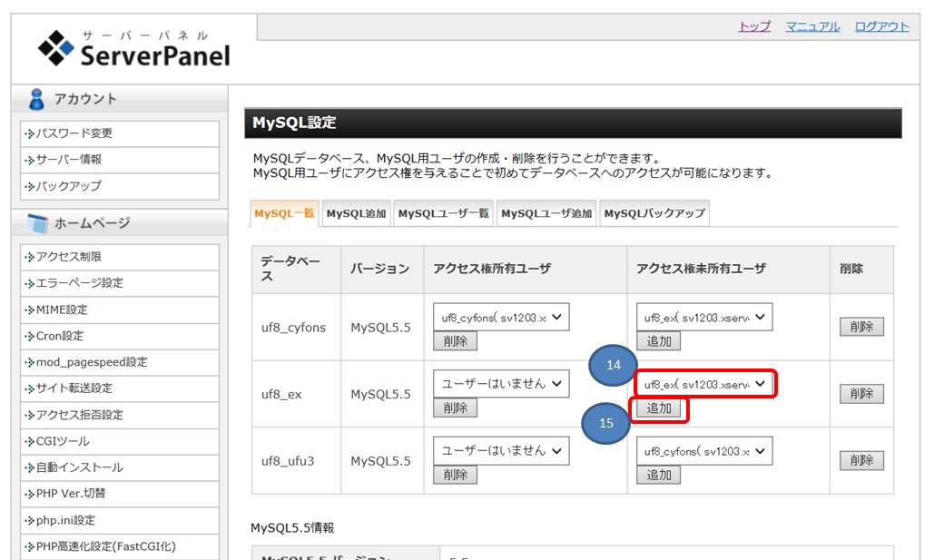Switch to the MySQLユーザ追加 tab
944x560 pixels.
tap(544, 213)
